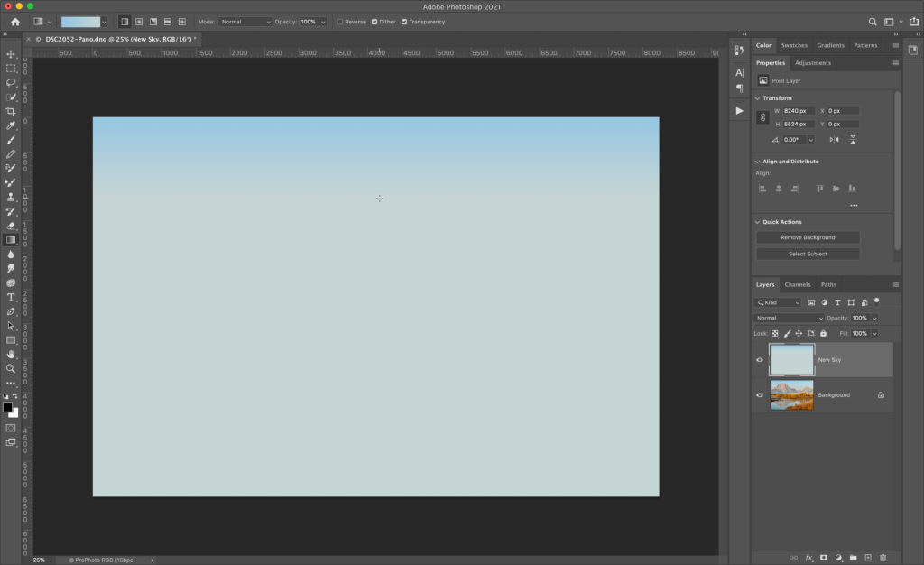The height and width of the screenshot is (565, 924).
Task: Select the Eyedropper tool
Action: [11, 125]
